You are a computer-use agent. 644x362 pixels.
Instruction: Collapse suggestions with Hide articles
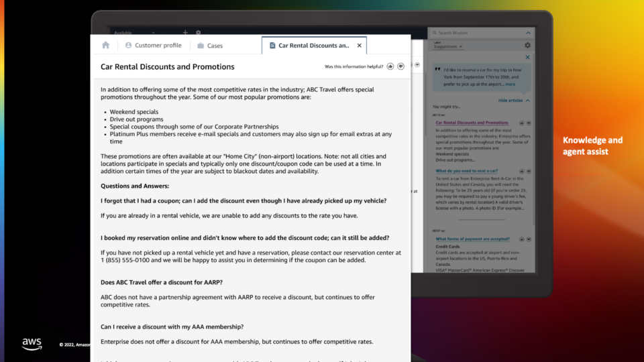coord(514,100)
